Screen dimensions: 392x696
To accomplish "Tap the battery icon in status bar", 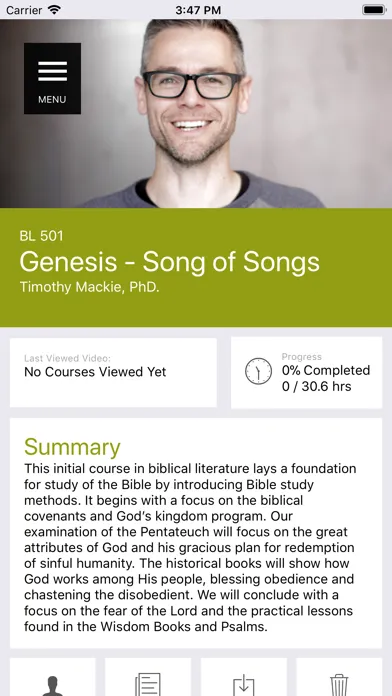I will tap(374, 10).
